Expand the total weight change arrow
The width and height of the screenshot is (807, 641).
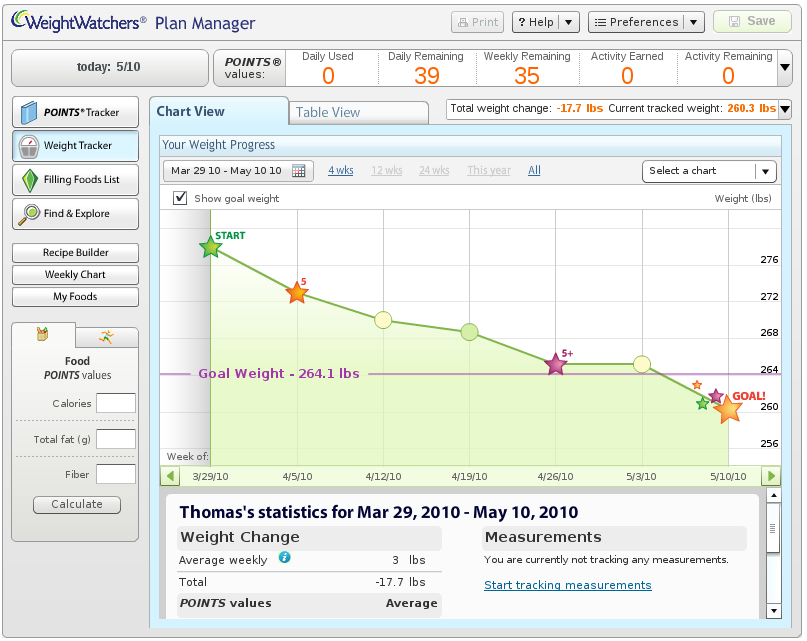(785, 109)
